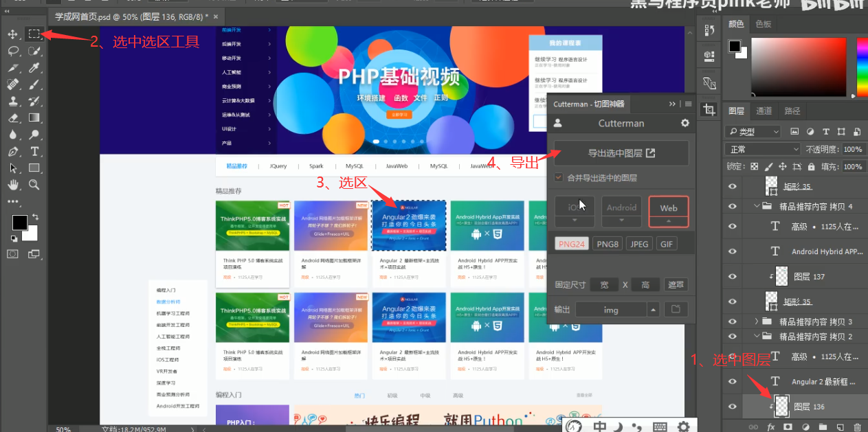This screenshot has height=432, width=868.
Task: Select the Brush tool
Action: pos(34,84)
